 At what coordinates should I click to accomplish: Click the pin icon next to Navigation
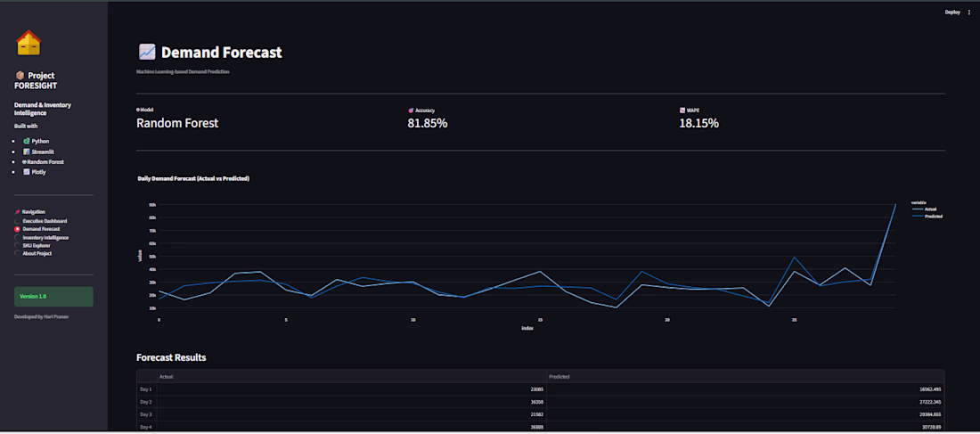click(x=18, y=212)
